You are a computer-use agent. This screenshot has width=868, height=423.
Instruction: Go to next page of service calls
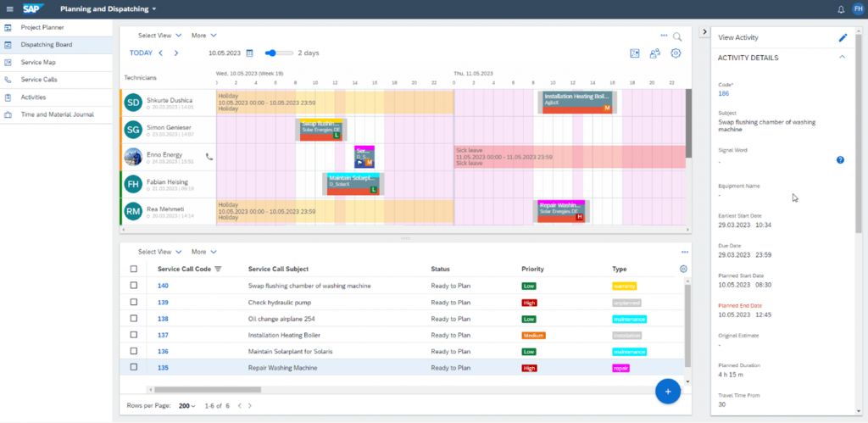click(x=250, y=406)
